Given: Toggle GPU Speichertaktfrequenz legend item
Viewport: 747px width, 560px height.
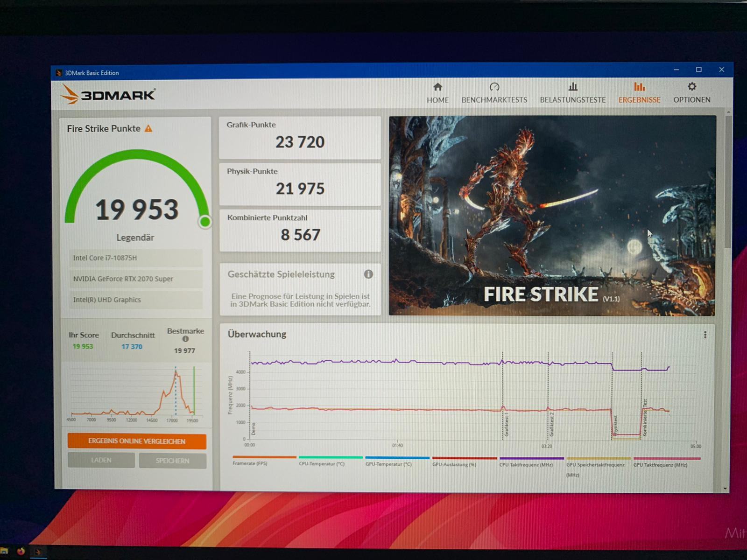Looking at the screenshot, I should [x=599, y=467].
